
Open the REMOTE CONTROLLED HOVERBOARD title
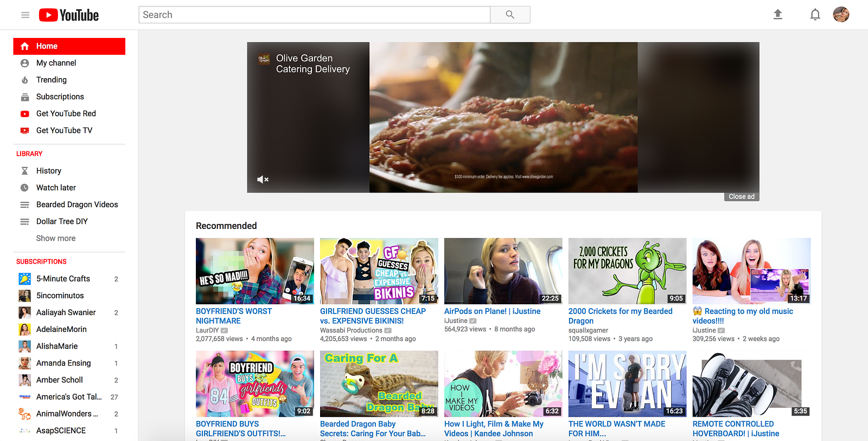[736, 429]
